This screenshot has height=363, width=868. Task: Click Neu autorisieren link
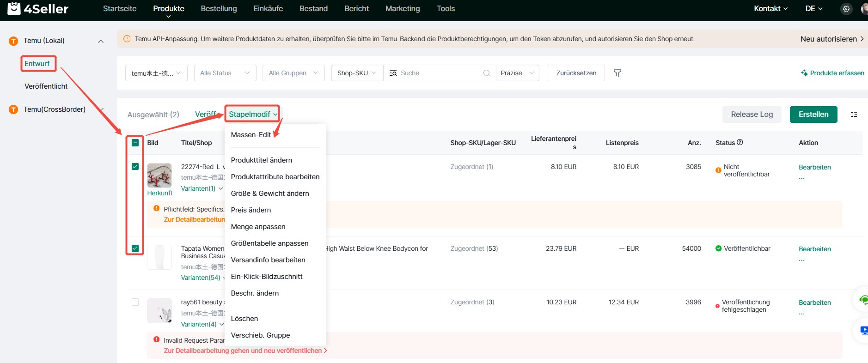[x=832, y=39]
